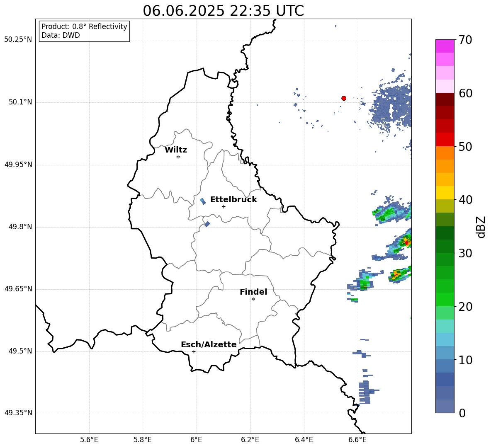Pick the light blue colorbar segment between 10 and 20
This screenshot has width=491, height=448.
pos(445,339)
